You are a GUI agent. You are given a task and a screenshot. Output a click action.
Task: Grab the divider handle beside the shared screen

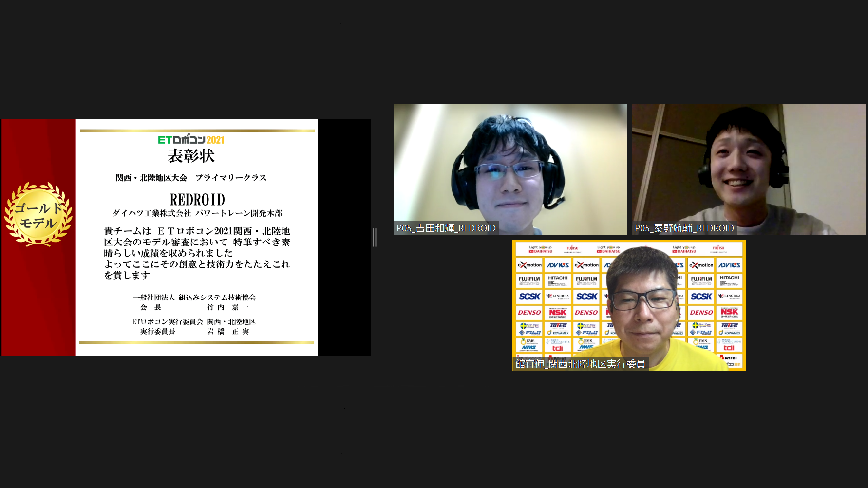tap(375, 237)
